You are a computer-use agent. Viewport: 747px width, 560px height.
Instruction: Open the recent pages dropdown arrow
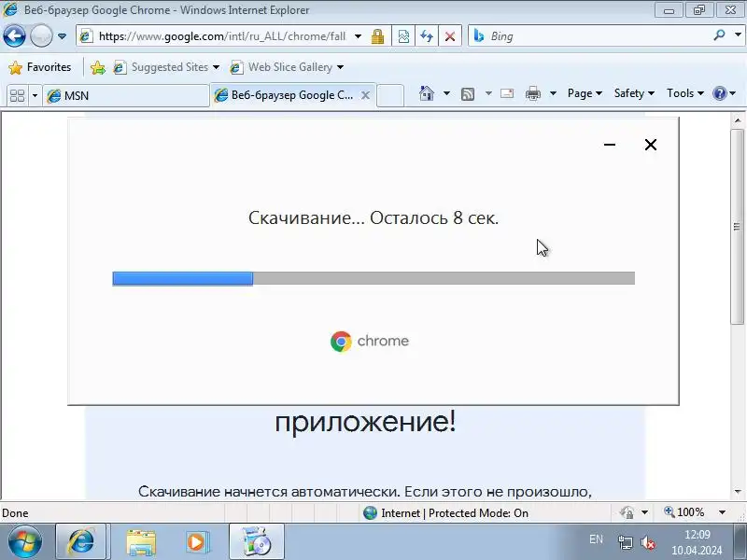[62, 36]
